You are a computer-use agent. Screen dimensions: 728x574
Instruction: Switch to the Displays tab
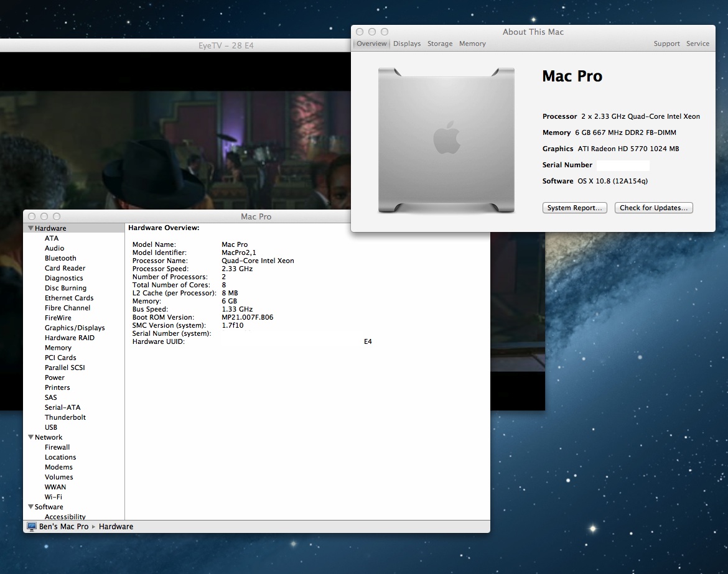pyautogui.click(x=407, y=44)
